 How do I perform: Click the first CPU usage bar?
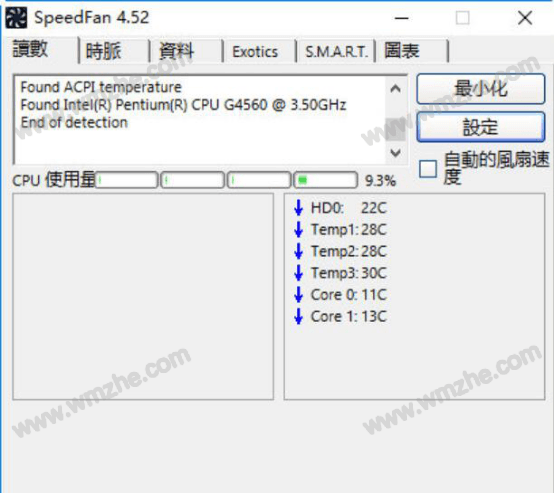[x=126, y=180]
